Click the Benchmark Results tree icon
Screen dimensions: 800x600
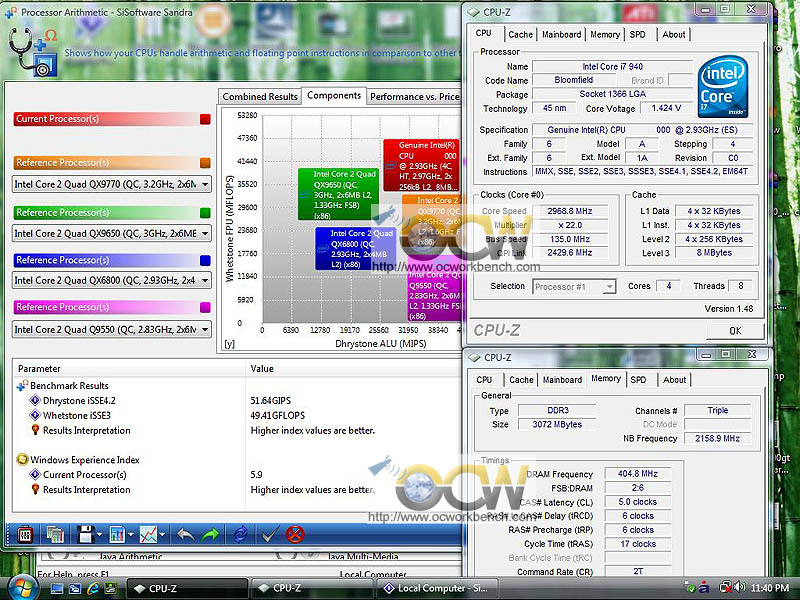(22, 386)
